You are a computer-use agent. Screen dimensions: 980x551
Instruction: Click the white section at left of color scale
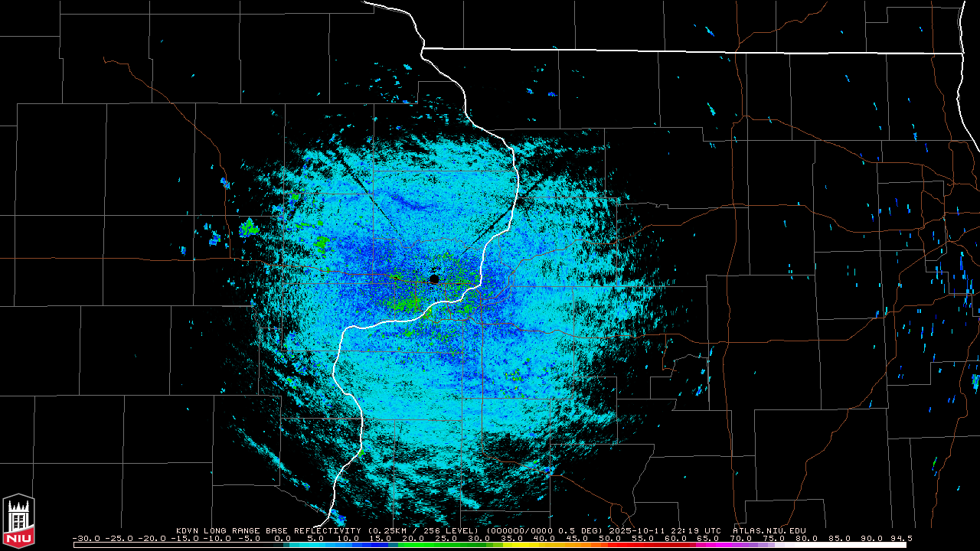(x=176, y=545)
